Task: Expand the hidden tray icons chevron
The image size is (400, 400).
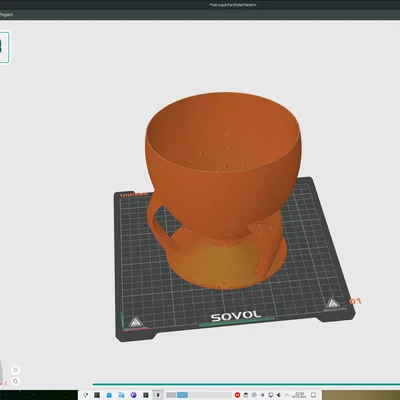Action: pyautogui.click(x=287, y=395)
